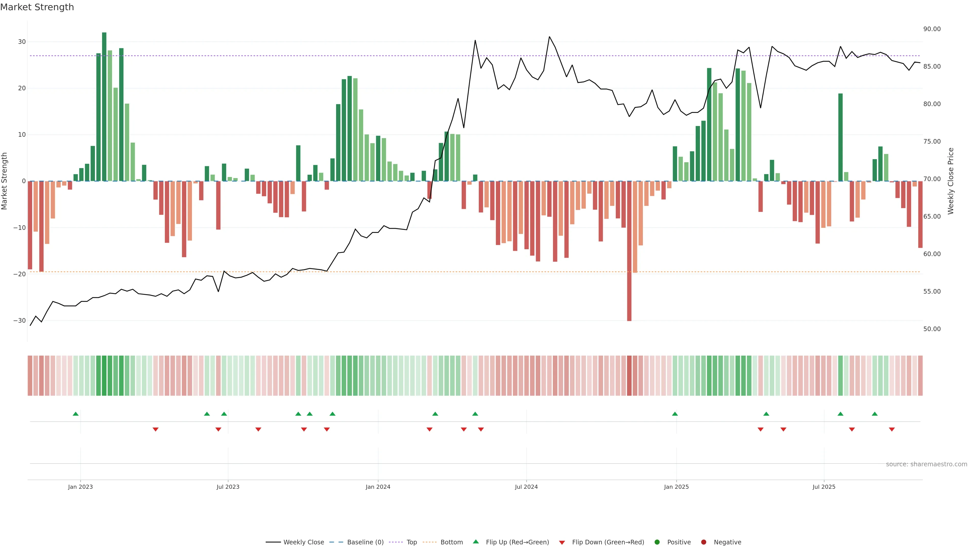980x551 pixels.
Task: Click the Jan 2024 x-axis label
Action: [x=378, y=487]
